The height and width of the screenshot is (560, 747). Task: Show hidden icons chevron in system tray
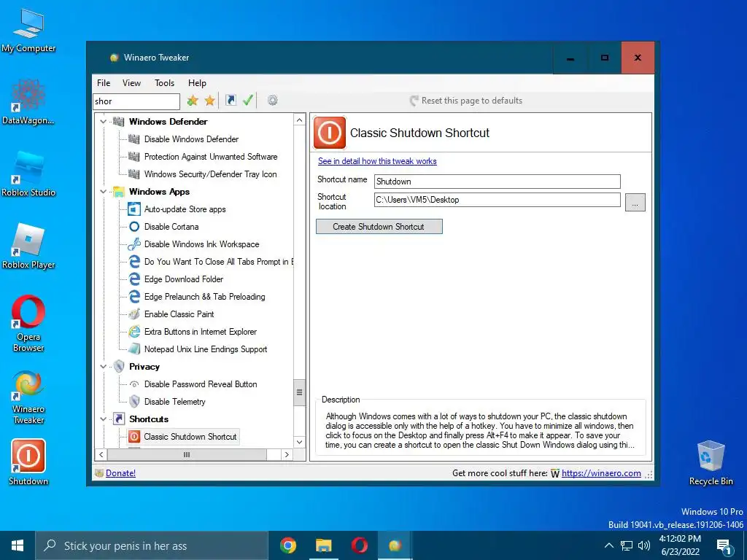(609, 545)
